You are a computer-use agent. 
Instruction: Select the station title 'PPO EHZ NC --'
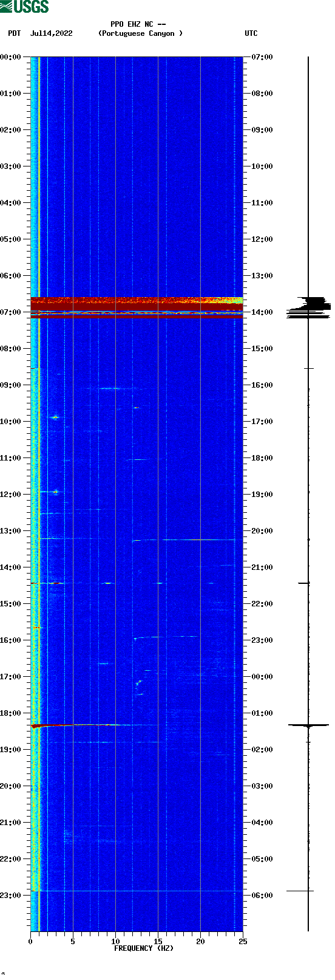click(138, 24)
